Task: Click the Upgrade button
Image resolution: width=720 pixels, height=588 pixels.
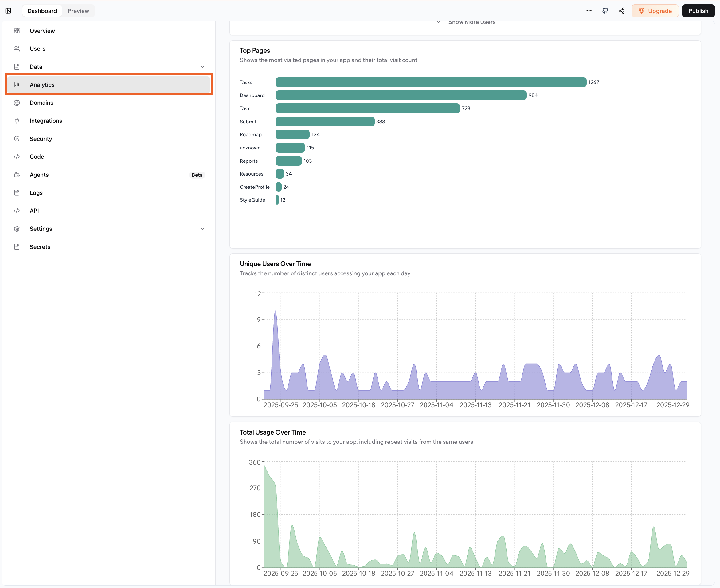Action: coord(655,10)
